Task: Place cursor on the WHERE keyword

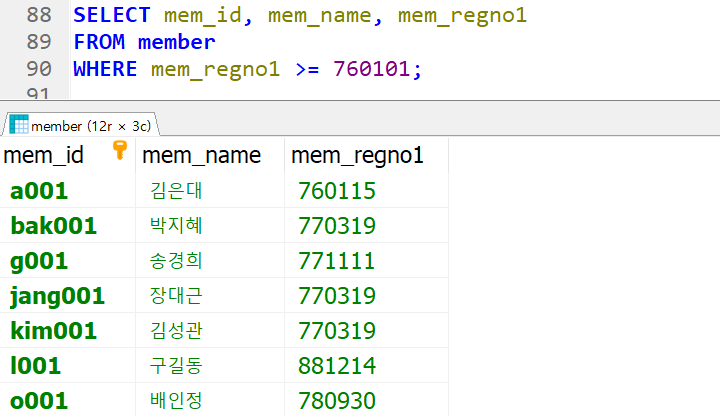Action: point(105,69)
